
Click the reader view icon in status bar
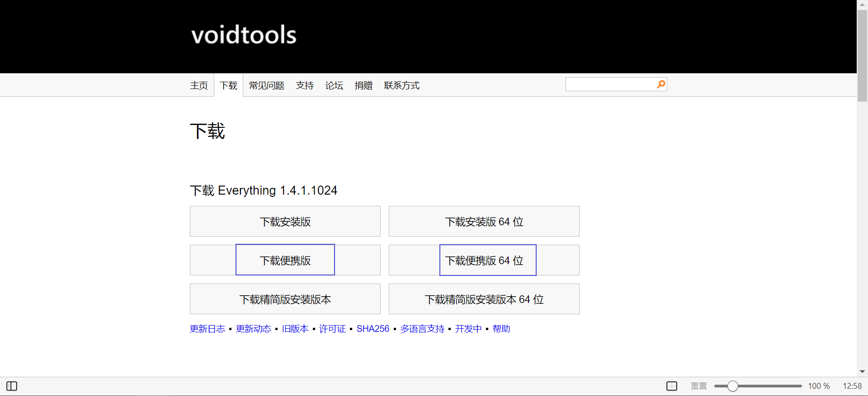672,386
